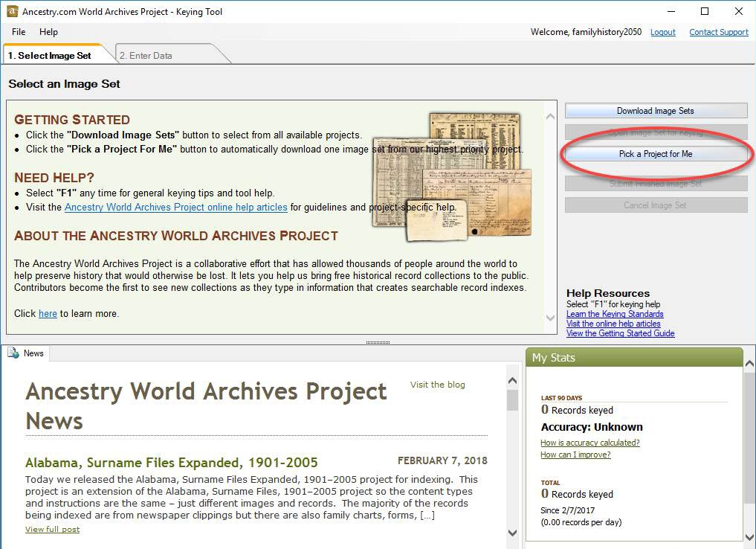756x549 pixels.
Task: Open the Help menu
Action: coord(48,32)
